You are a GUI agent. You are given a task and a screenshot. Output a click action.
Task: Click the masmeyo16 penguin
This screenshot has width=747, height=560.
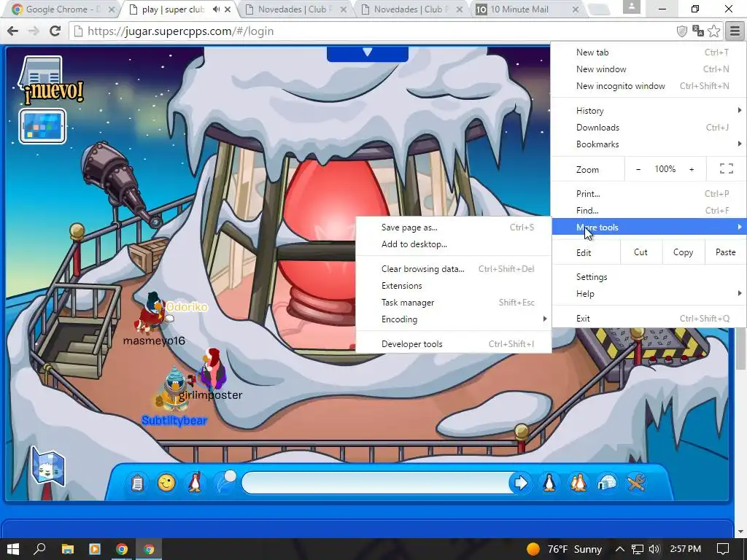(150, 312)
